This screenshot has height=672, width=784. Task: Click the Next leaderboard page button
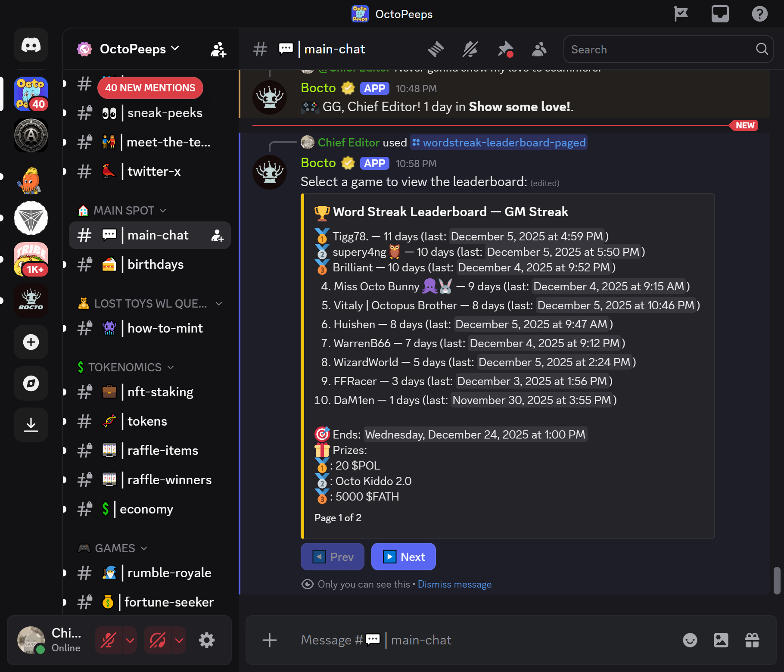(x=403, y=557)
